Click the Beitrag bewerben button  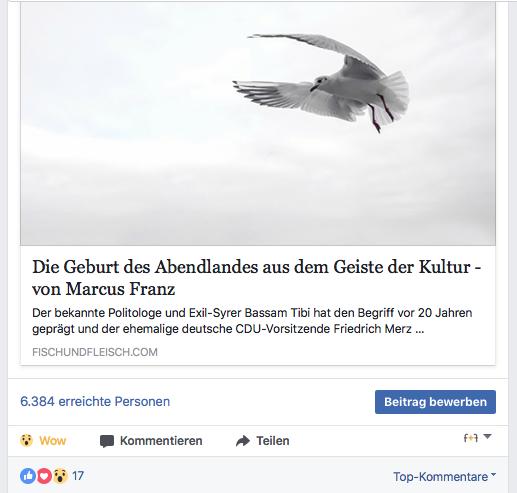[435, 402]
